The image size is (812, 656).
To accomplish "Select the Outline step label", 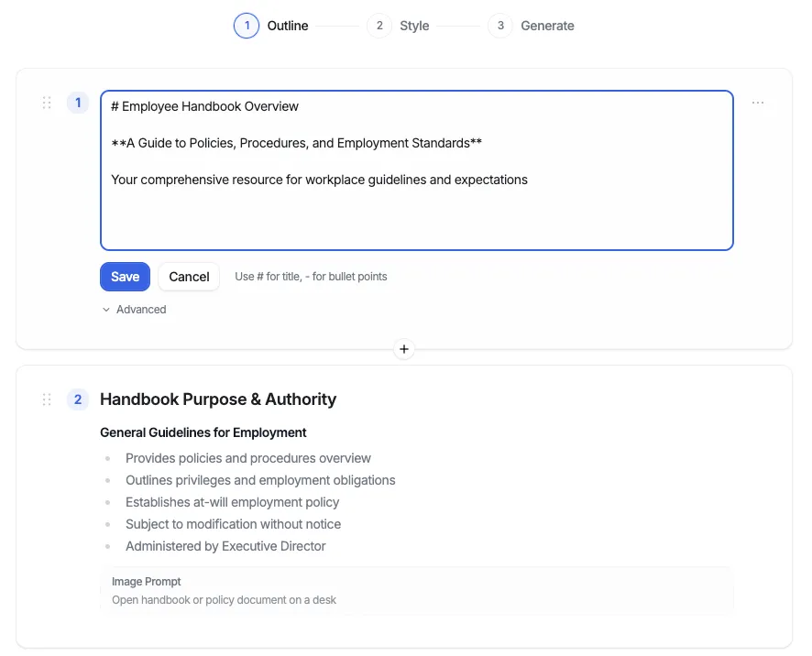I will 287,26.
